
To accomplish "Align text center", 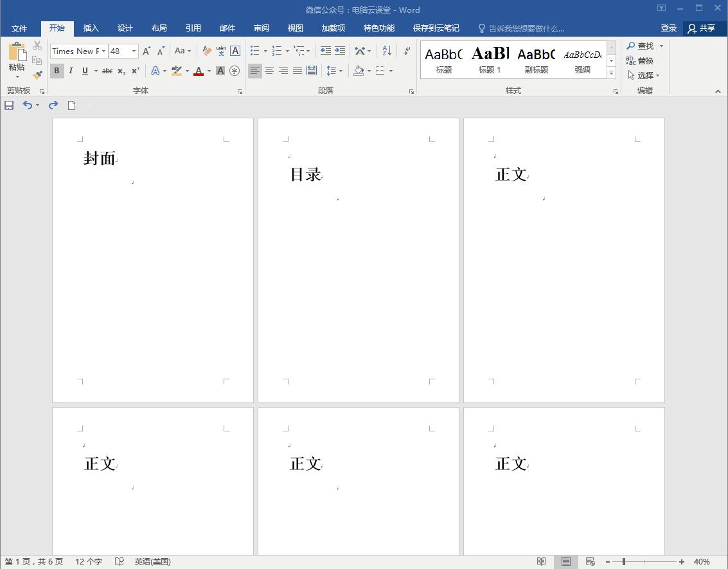I will 269,71.
